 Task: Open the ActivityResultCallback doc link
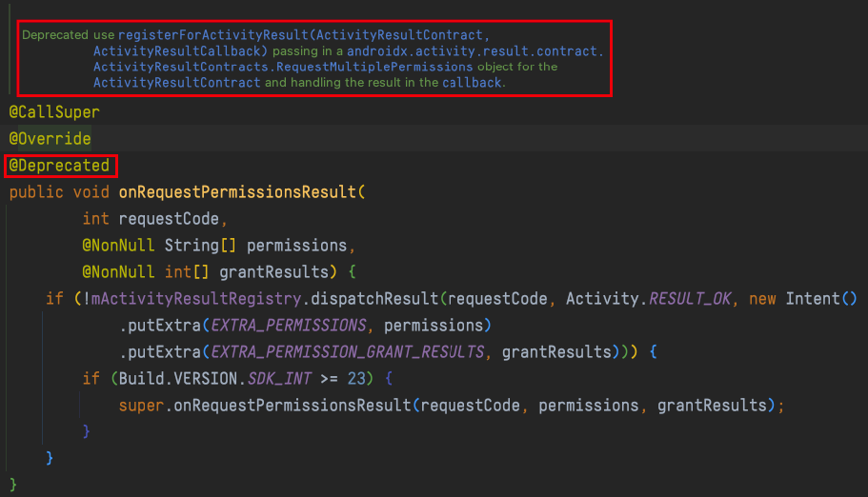tap(176, 50)
